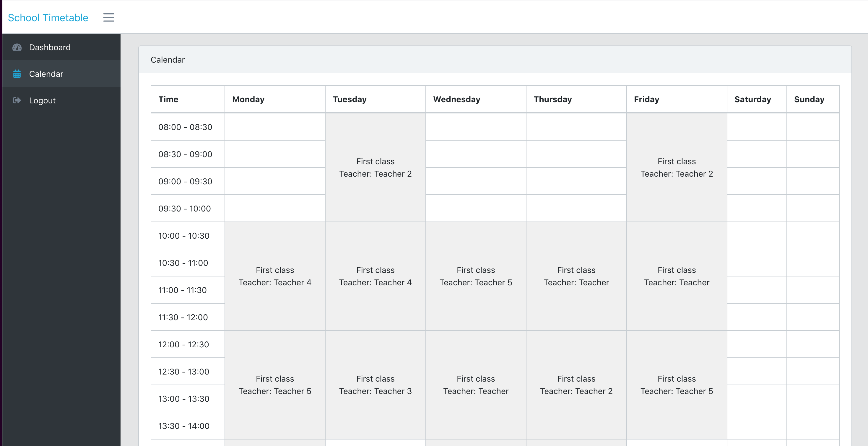868x446 pixels.
Task: Select Thursday's afternoon class with Teacher 2
Action: 576,385
